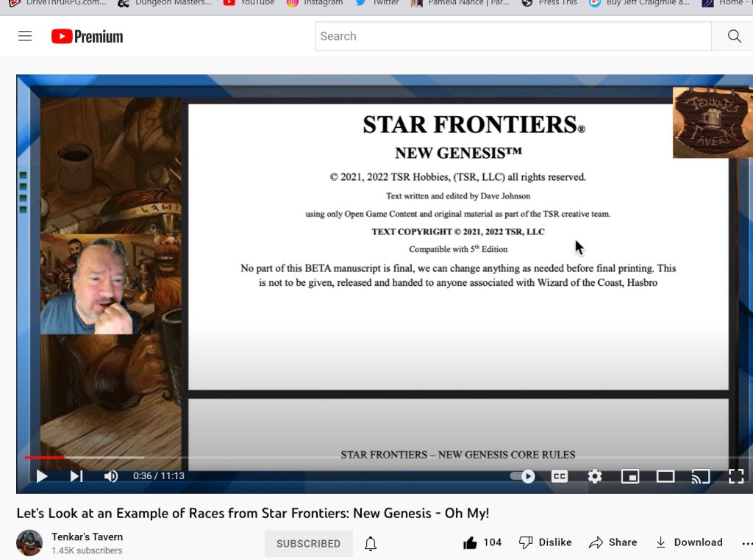Click the YouTube Premium logo
The height and width of the screenshot is (560, 753).
[x=87, y=36]
